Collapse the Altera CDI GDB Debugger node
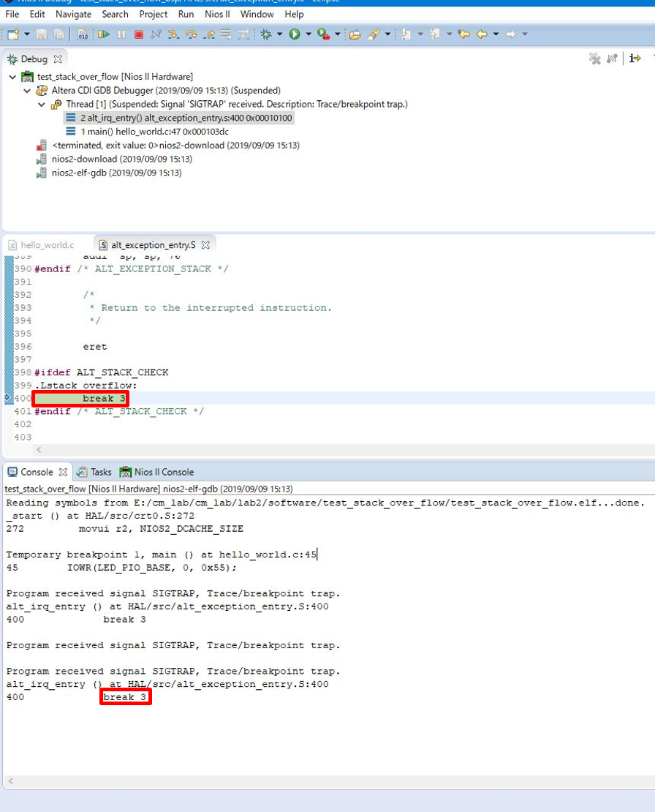Screen dimensions: 655x812 pyautogui.click(x=27, y=91)
